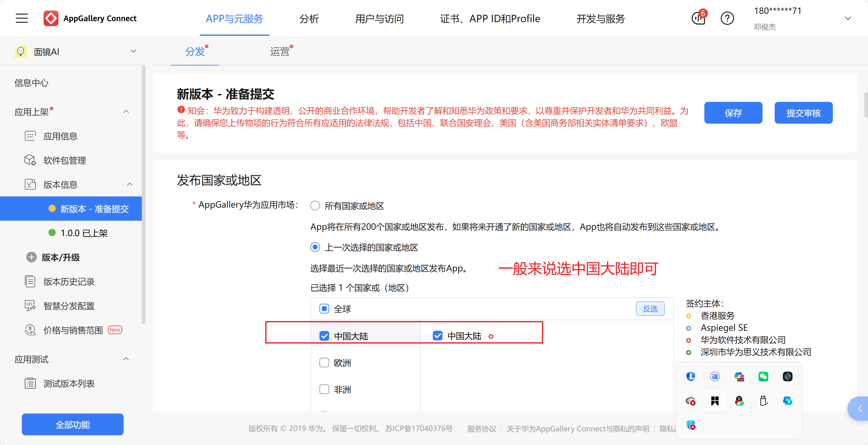Click the 全部功能 button
Screen dimensions: 868x445
(73, 424)
